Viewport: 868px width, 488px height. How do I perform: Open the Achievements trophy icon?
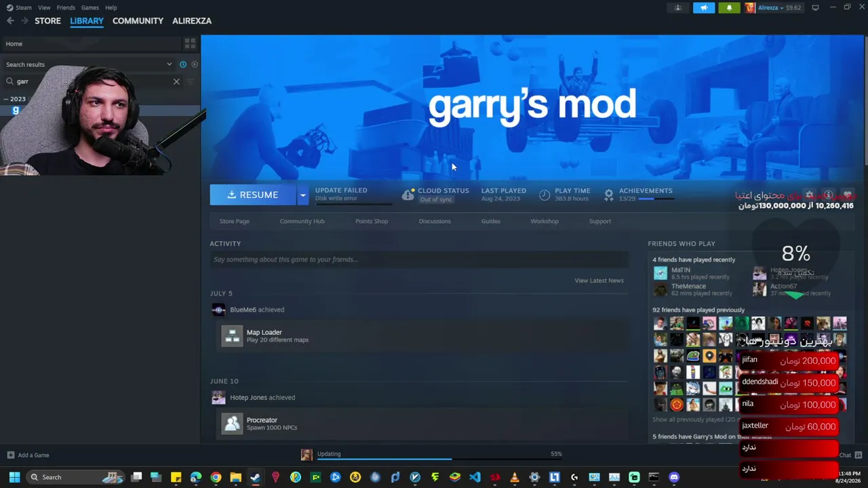(x=609, y=195)
